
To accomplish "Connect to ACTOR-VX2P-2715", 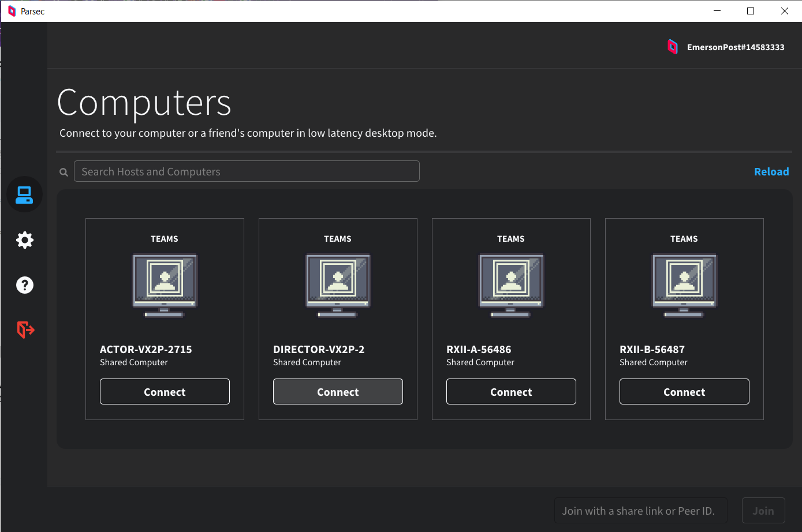I will point(165,392).
